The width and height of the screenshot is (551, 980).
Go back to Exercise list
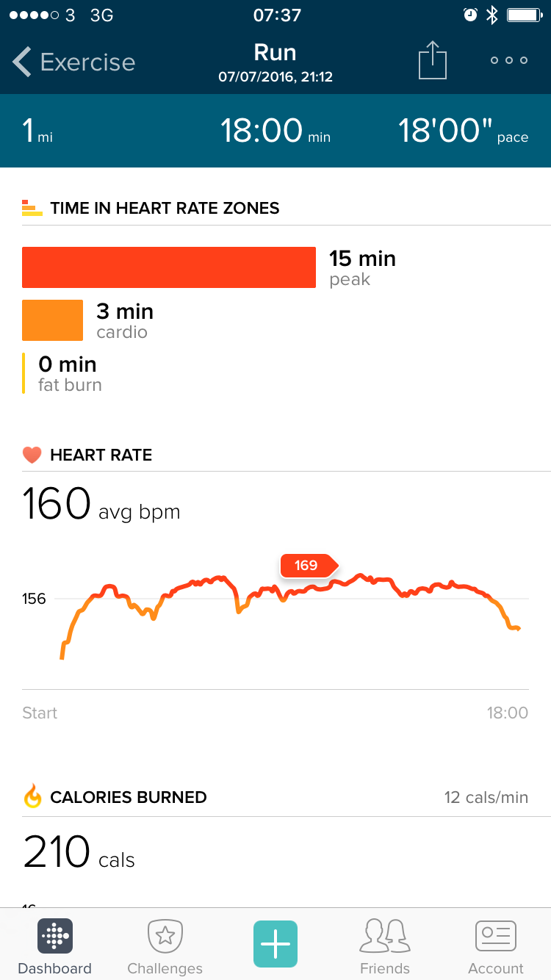click(x=87, y=62)
